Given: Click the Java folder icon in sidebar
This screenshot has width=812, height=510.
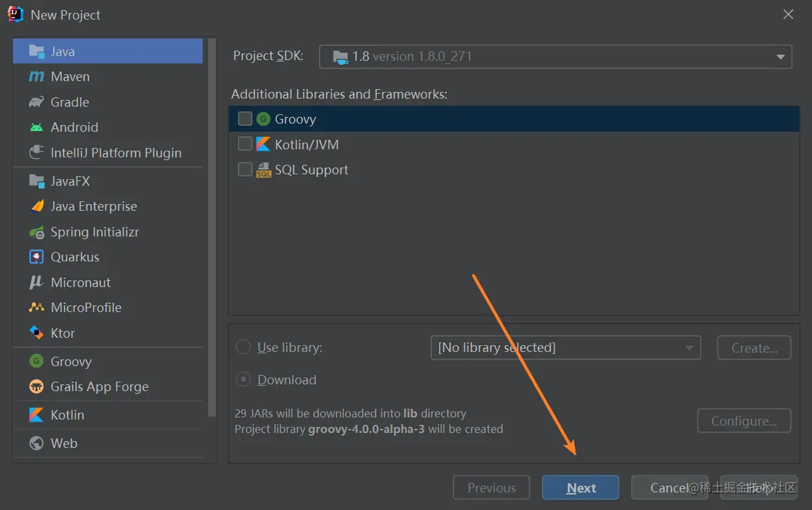Looking at the screenshot, I should coord(36,51).
